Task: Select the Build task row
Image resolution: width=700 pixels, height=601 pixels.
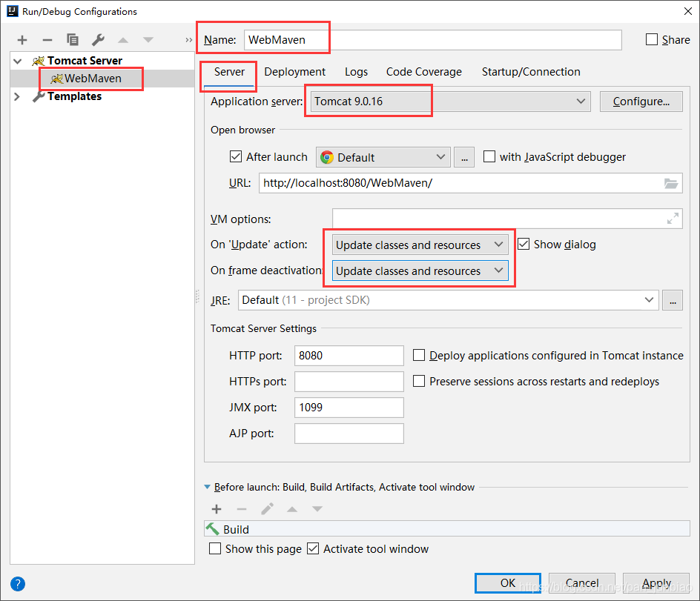Action: click(447, 529)
